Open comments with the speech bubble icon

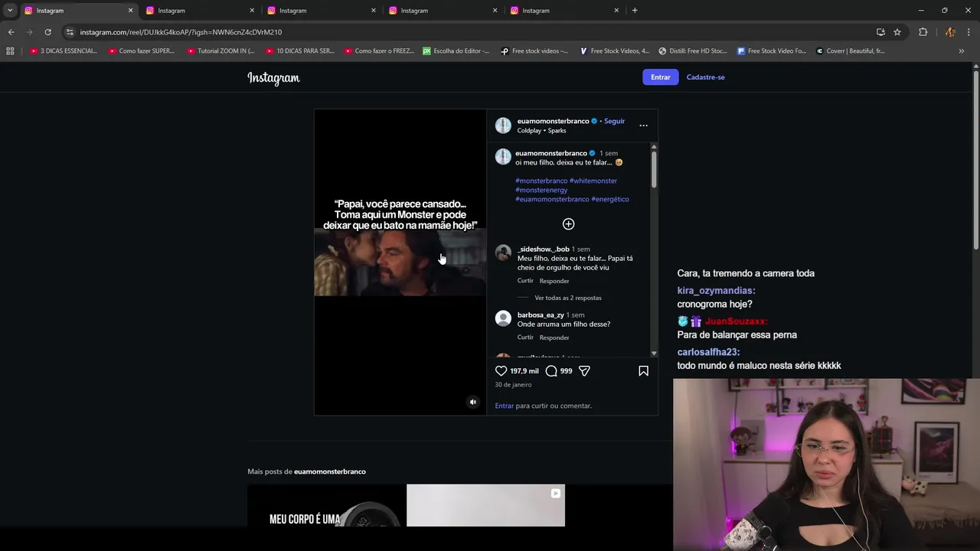click(x=551, y=370)
